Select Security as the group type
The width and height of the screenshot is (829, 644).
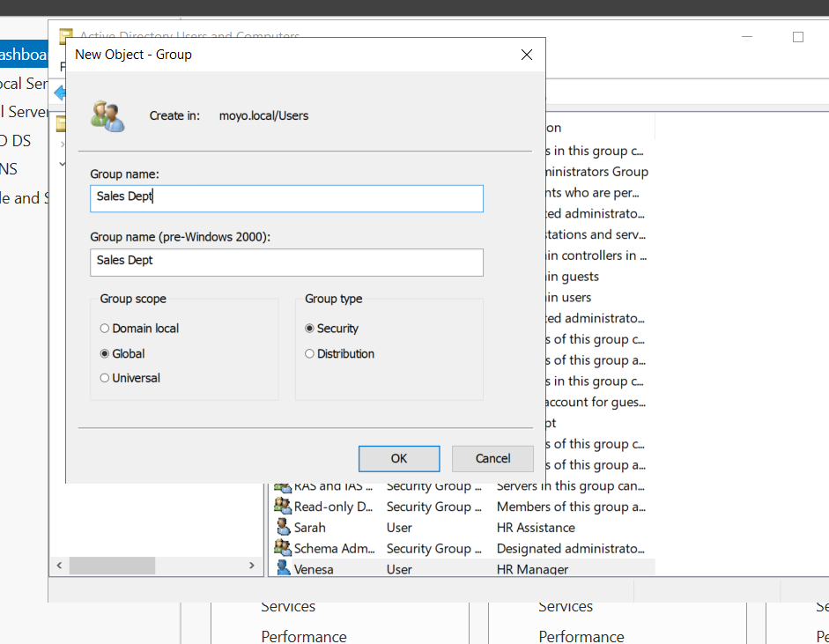click(309, 329)
